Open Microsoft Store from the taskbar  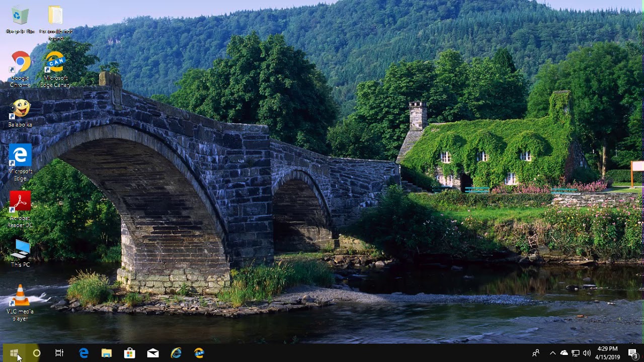pyautogui.click(x=130, y=353)
